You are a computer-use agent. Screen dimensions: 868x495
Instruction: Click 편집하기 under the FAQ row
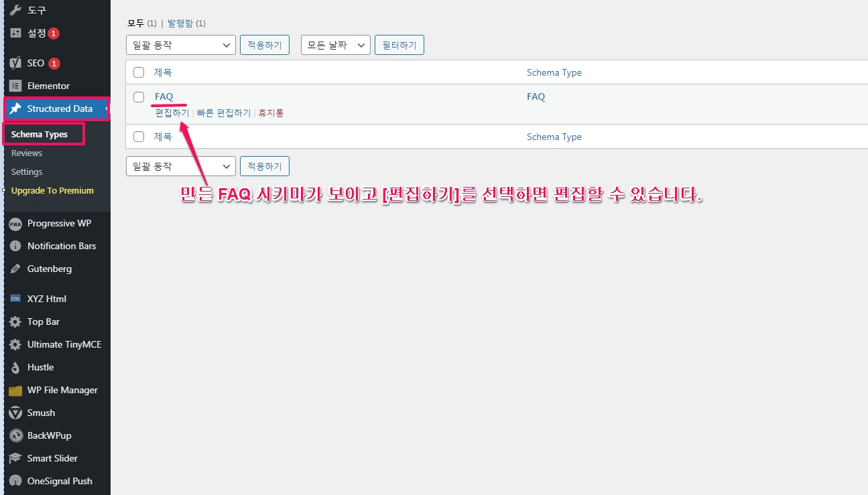[x=172, y=113]
